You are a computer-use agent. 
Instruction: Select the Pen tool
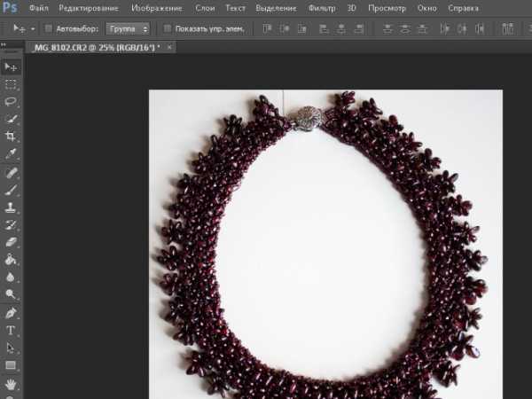pos(11,313)
